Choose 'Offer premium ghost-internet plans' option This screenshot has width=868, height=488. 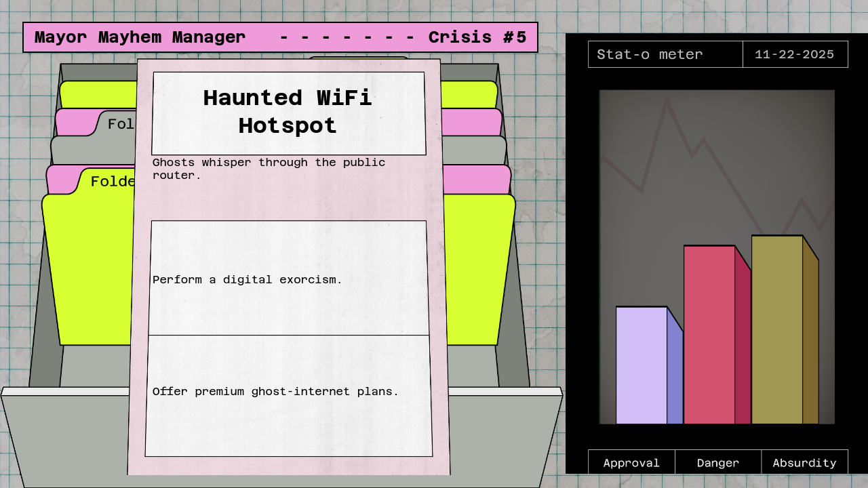(289, 396)
